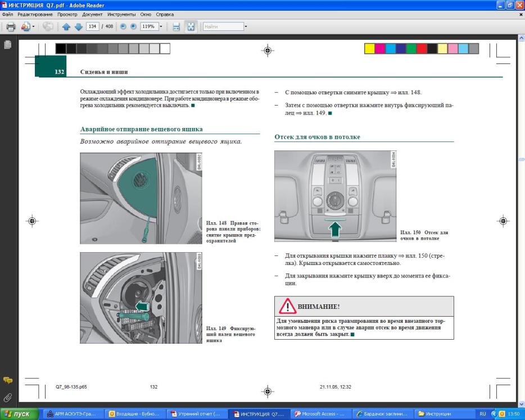Viewport: 525px width, 420px height.
Task: Click the zoom out minus button
Action: (123, 26)
